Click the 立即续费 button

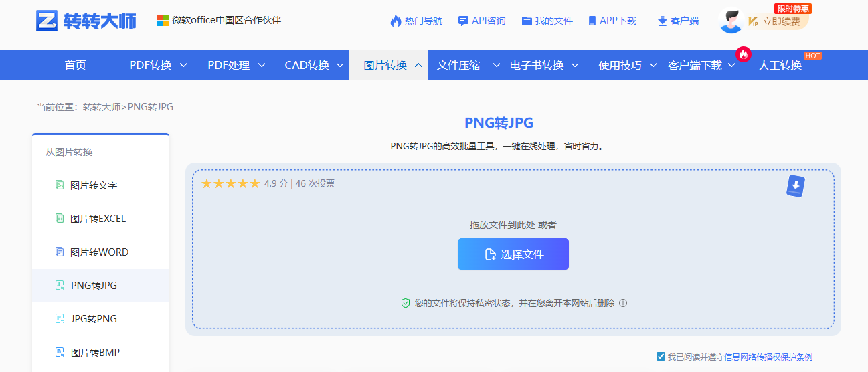click(x=781, y=21)
